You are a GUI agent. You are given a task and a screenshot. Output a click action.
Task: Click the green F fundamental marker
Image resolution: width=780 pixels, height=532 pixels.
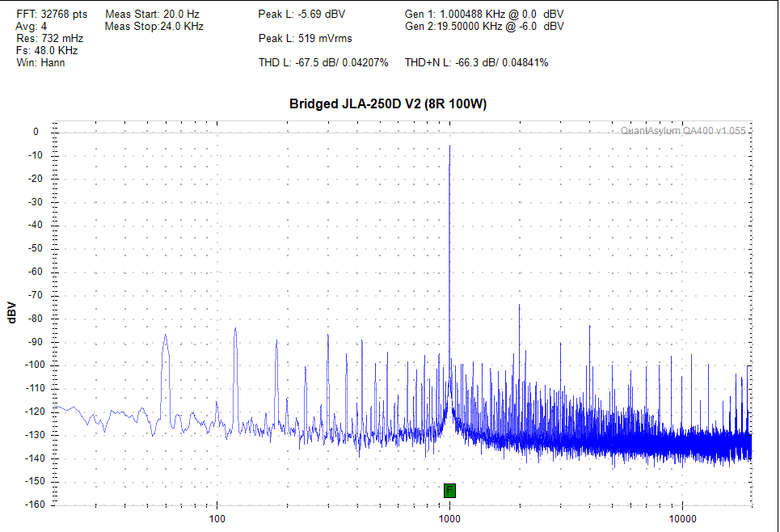coord(449,491)
